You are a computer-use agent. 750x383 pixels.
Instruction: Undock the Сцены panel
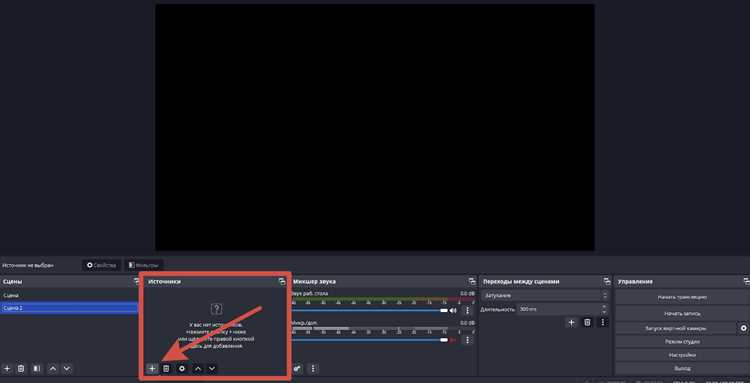(136, 281)
